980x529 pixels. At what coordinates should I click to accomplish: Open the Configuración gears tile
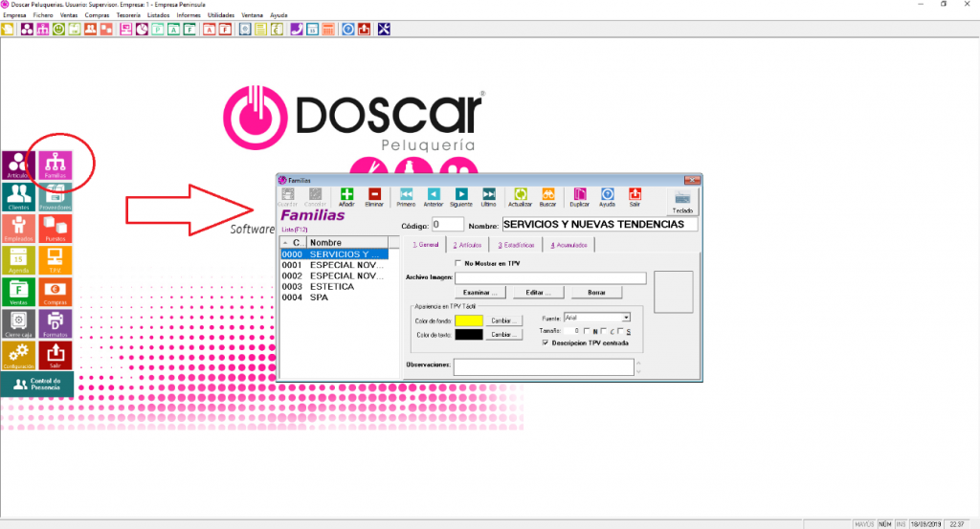[x=18, y=355]
